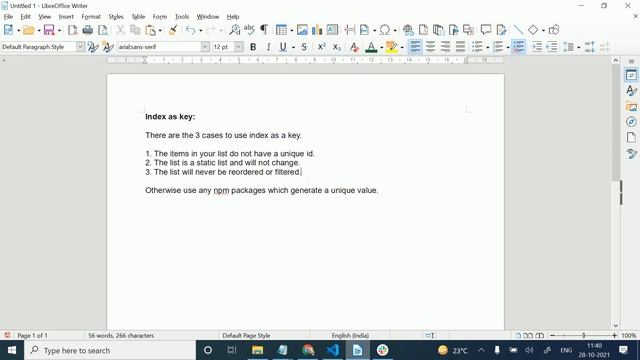The height and width of the screenshot is (360, 640).
Task: Insert an image
Action: 302,30
